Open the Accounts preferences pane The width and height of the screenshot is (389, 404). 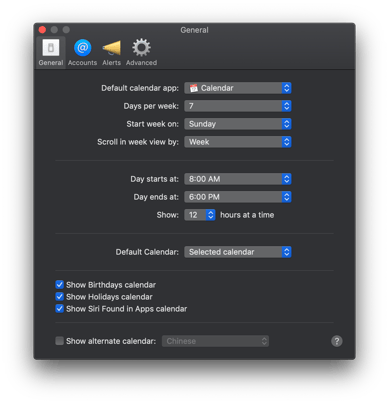(x=82, y=52)
